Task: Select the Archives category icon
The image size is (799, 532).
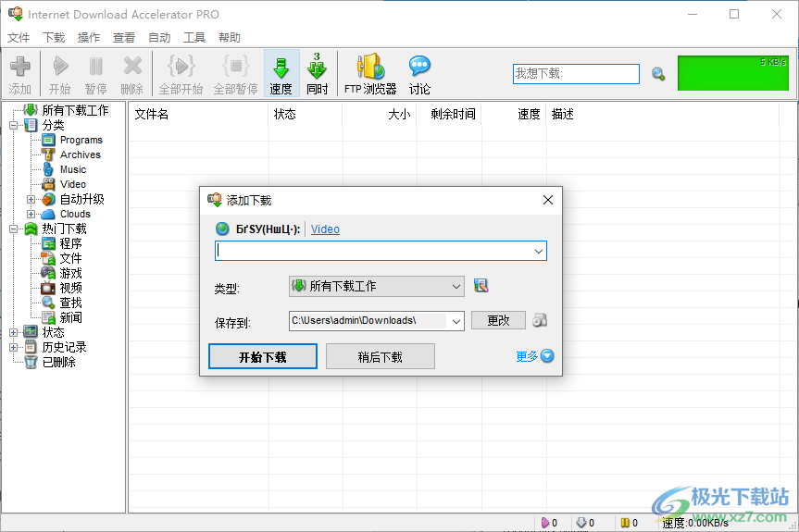Action: [48, 155]
